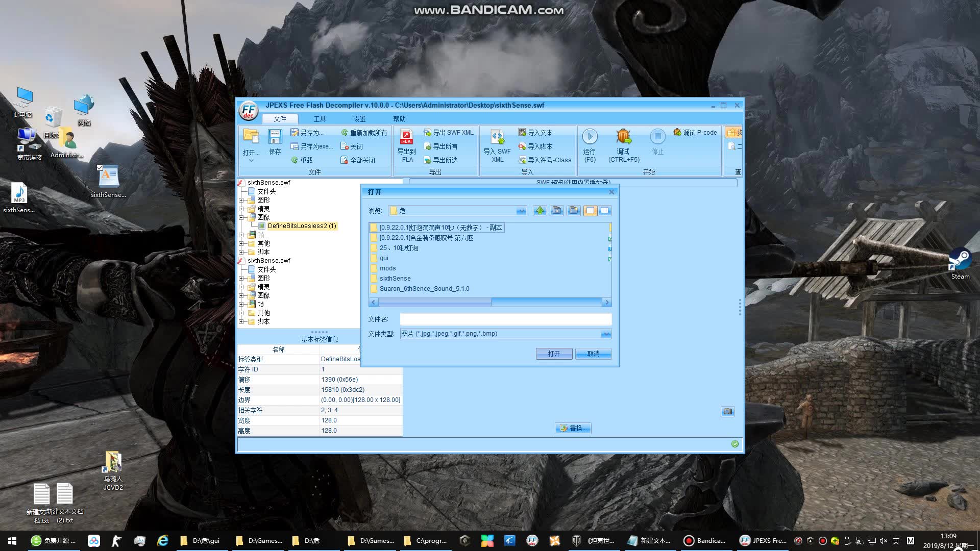
Task: Click Import text (导入文本)
Action: (535, 133)
